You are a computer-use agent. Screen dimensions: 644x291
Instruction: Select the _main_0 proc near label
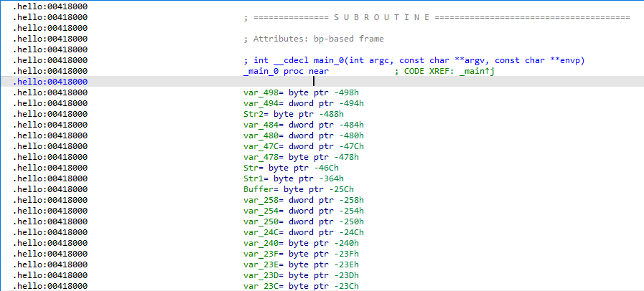pos(284,71)
